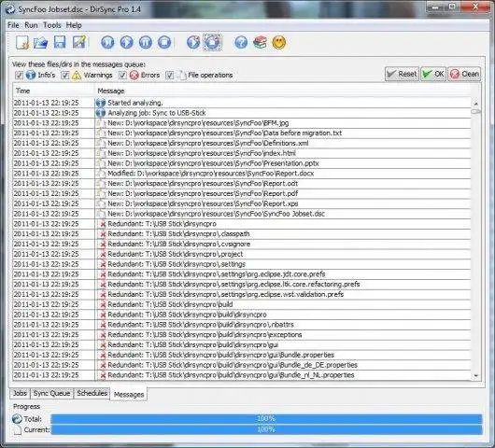Select the 'New: ...Report.pdf' message row
Viewport: 495px width, 448px height.
[x=242, y=194]
